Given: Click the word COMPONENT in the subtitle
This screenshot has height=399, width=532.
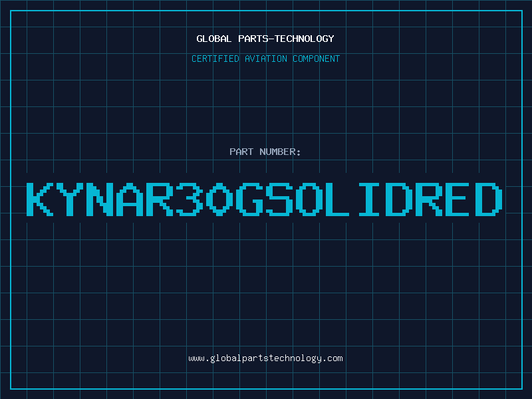Looking at the screenshot, I should click(x=317, y=59).
